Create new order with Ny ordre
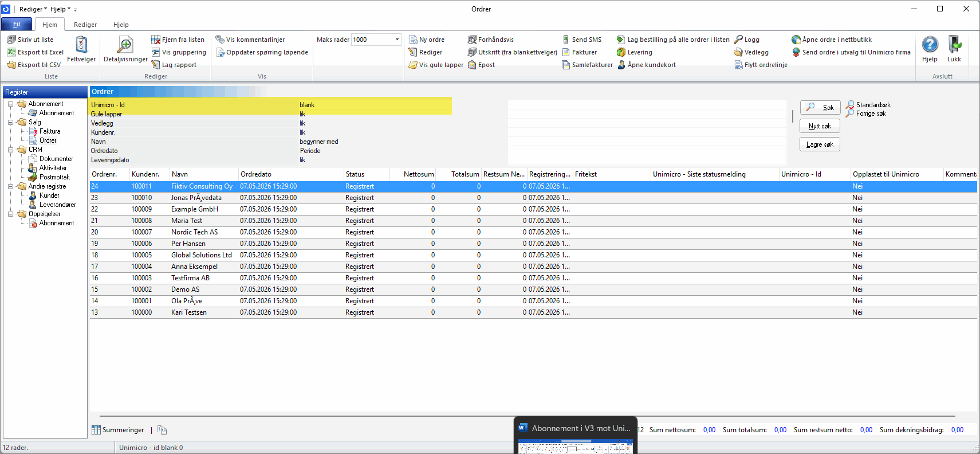 click(x=427, y=40)
